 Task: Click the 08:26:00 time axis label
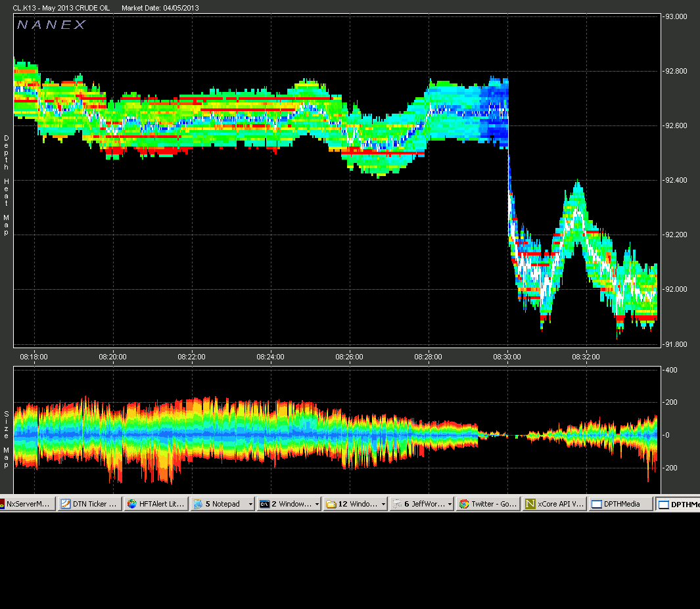[x=349, y=357]
